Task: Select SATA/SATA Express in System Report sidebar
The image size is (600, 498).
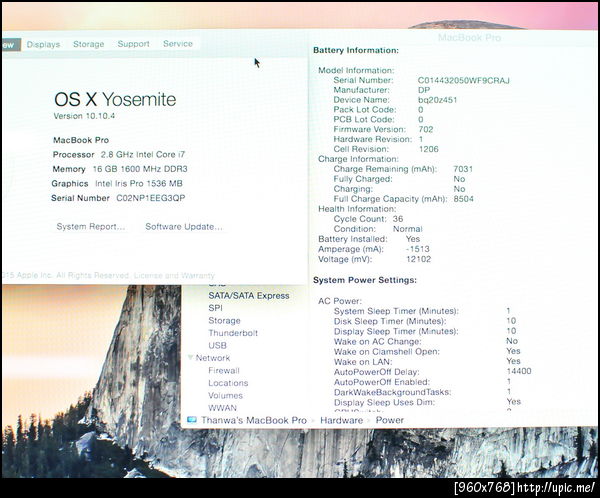Action: (x=249, y=296)
